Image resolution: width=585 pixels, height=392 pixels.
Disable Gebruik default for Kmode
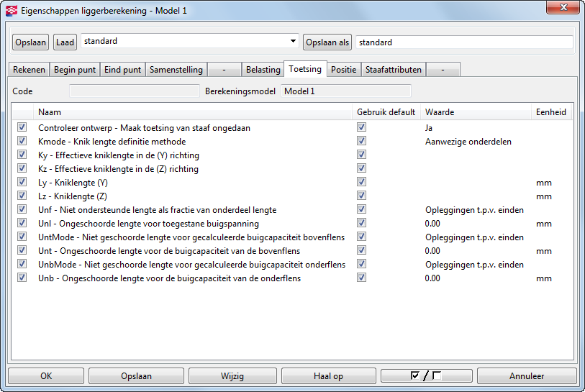click(x=361, y=141)
